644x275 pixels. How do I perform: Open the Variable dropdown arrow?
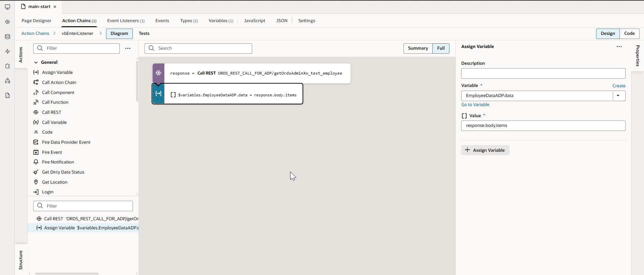618,96
